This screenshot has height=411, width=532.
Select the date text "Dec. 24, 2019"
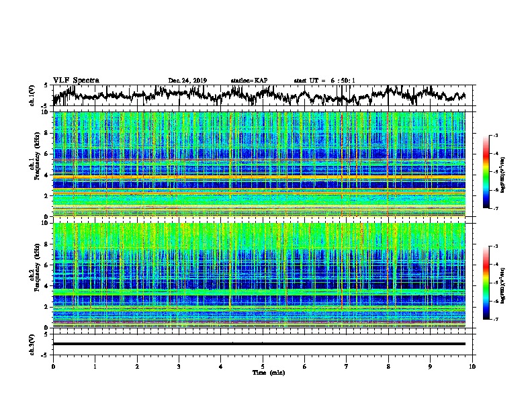click(187, 81)
